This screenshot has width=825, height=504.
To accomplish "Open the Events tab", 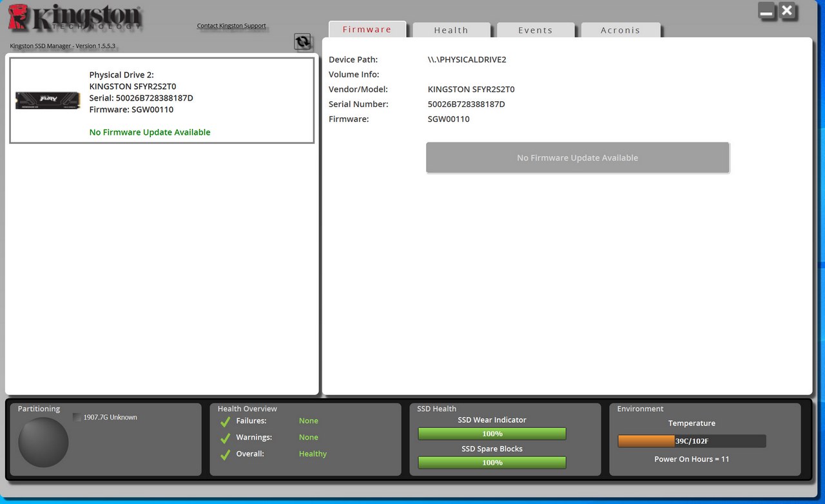I will 536,30.
